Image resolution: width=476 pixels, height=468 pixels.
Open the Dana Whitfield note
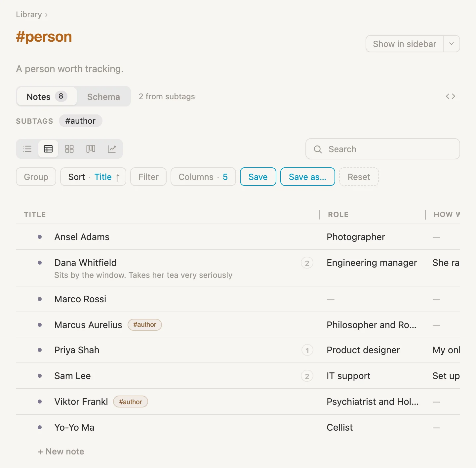pyautogui.click(x=86, y=263)
